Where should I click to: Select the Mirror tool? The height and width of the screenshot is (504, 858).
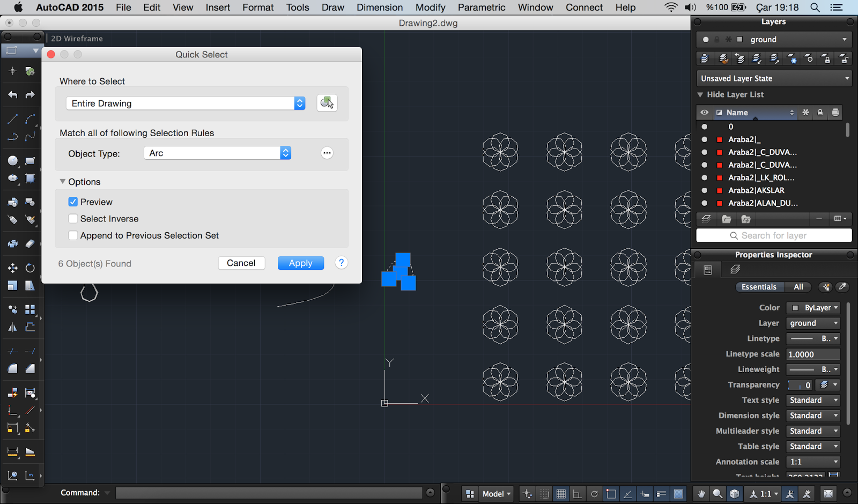click(x=13, y=327)
